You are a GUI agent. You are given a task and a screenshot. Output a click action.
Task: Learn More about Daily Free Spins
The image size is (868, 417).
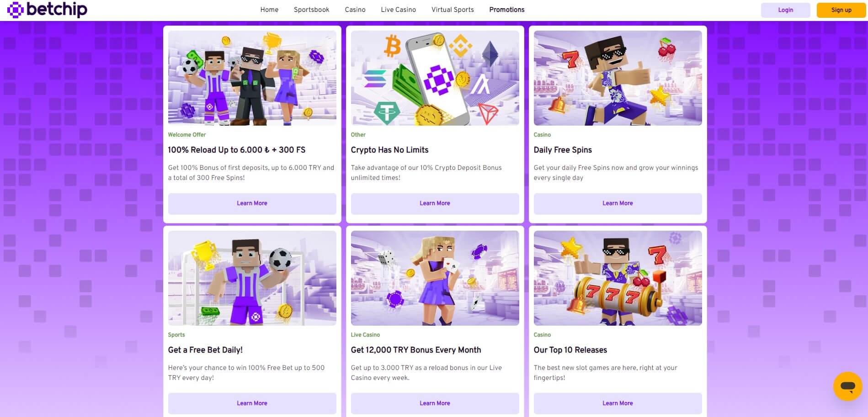(x=618, y=203)
